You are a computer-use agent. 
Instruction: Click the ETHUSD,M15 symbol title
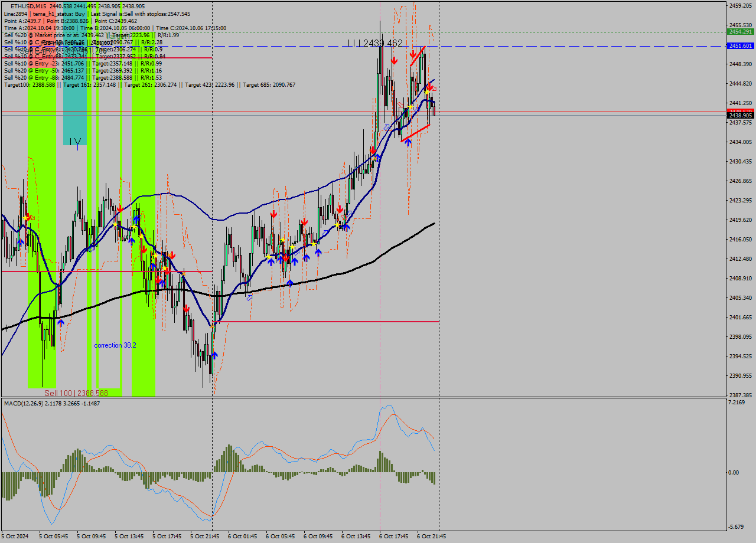[x=29, y=6]
